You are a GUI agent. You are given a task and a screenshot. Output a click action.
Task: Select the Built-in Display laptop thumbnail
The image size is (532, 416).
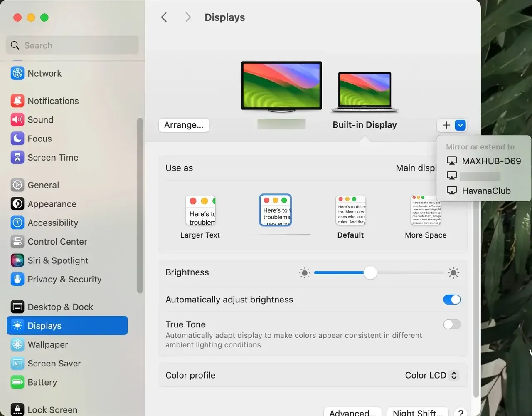(365, 92)
